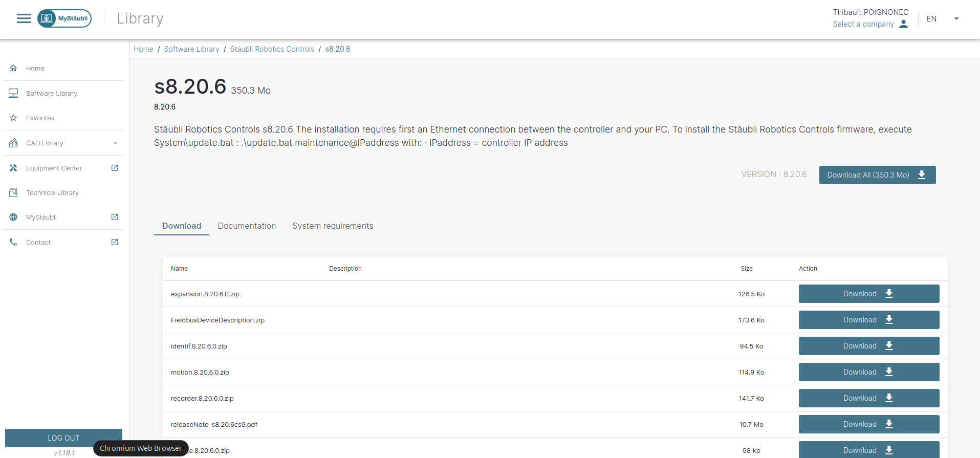This screenshot has height=458, width=980.
Task: Click identif.8.20.6.0.zip file name
Action: (x=199, y=346)
